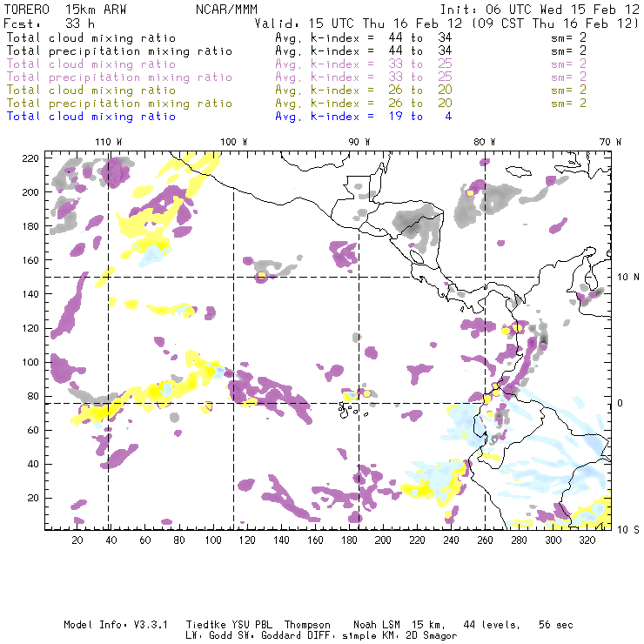Click the "100 W" longitude label
Image resolution: width=644 pixels, height=644 pixels.
pos(234,142)
